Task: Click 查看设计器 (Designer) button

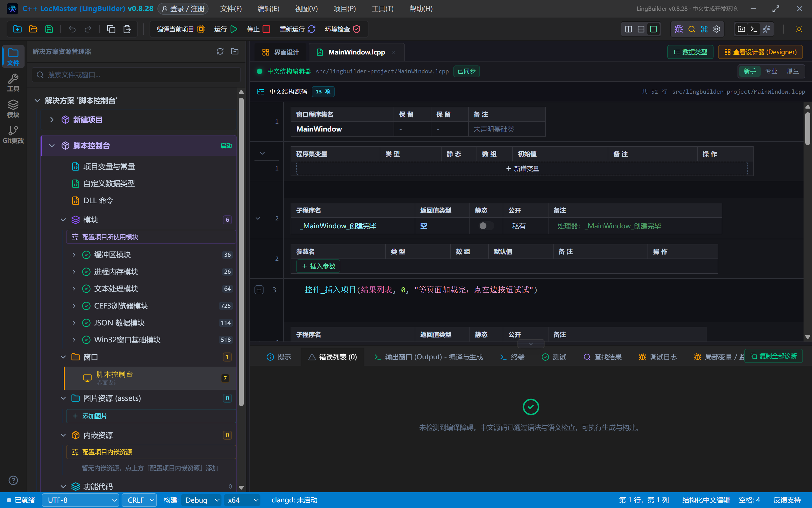Action: coord(760,52)
